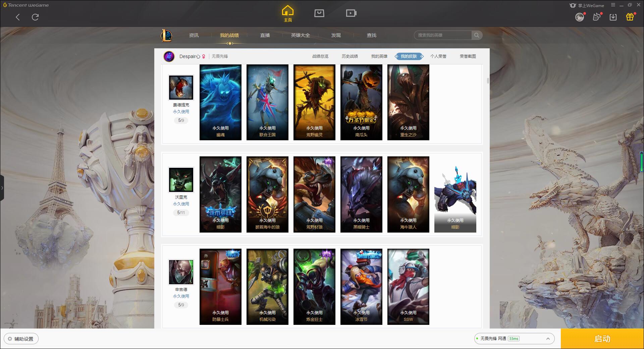Screen dimensions: 644x349
Task: Open the 防暴士兵 skin card
Action: coord(220,287)
